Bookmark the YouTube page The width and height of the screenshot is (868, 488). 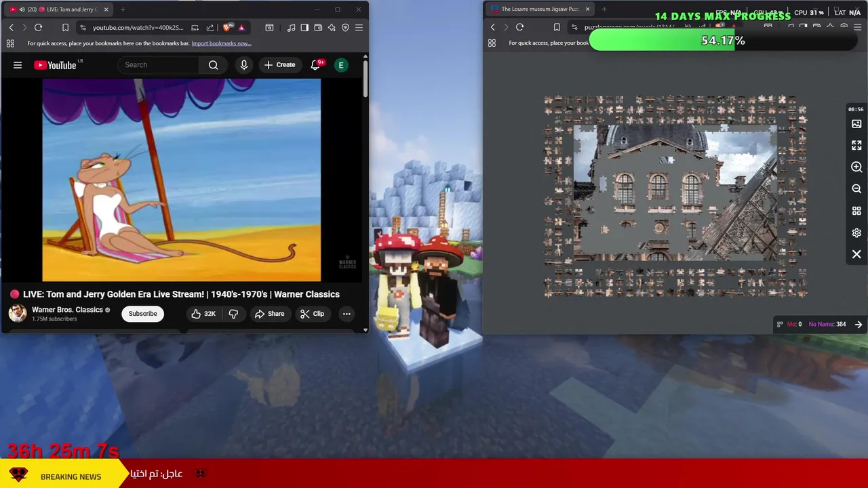(x=65, y=27)
